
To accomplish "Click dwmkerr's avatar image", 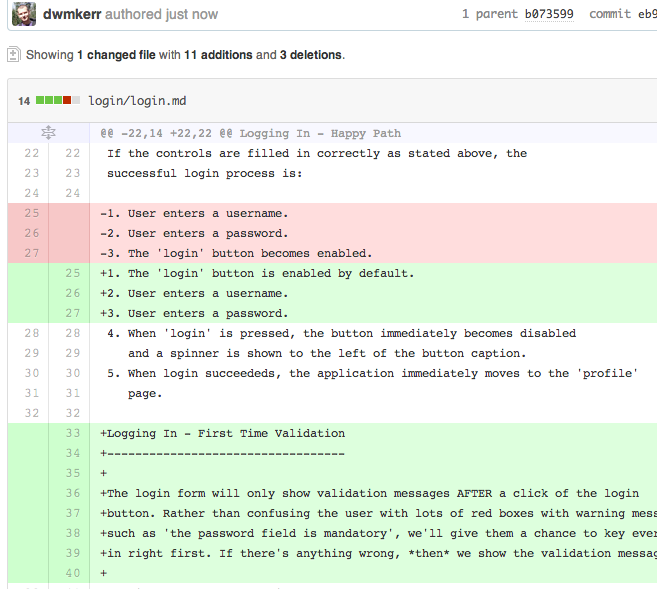I will (24, 14).
